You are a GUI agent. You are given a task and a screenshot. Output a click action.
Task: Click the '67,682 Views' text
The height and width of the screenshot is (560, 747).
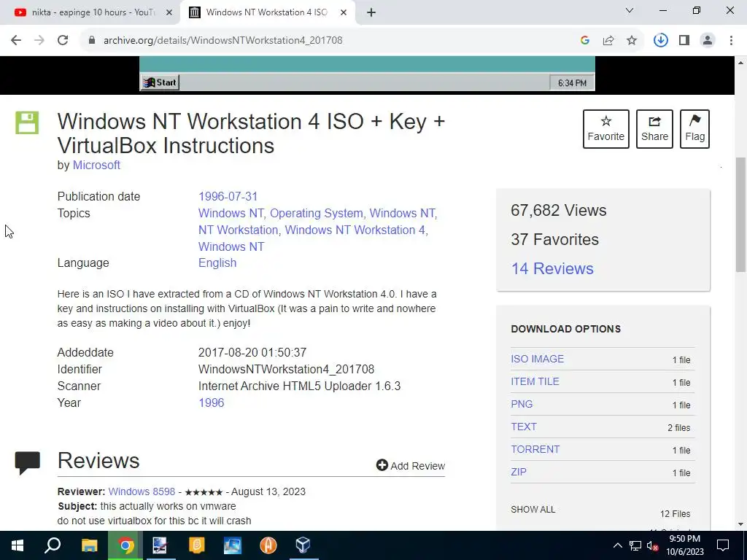point(558,211)
